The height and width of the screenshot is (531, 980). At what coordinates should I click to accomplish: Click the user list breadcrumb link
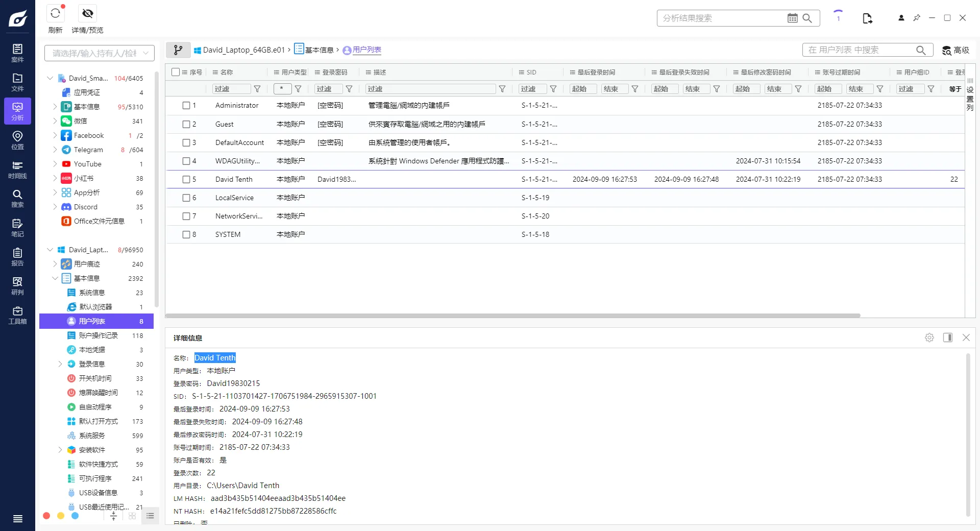click(x=366, y=50)
